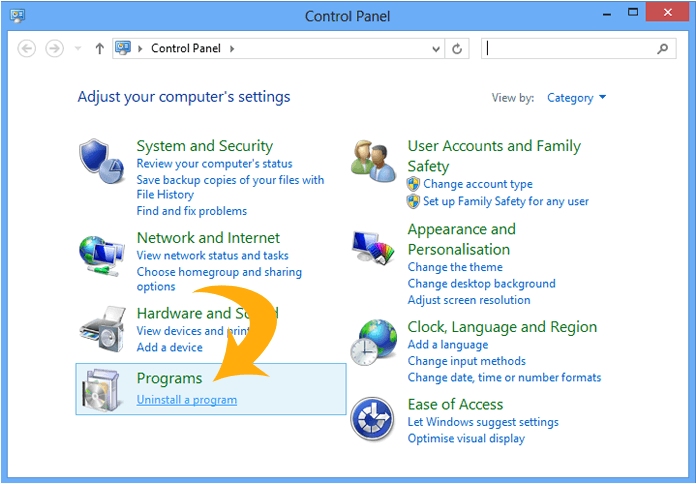Open the recent locations dropdown arrow
Viewport: 696px width, 484px height.
(x=78, y=48)
